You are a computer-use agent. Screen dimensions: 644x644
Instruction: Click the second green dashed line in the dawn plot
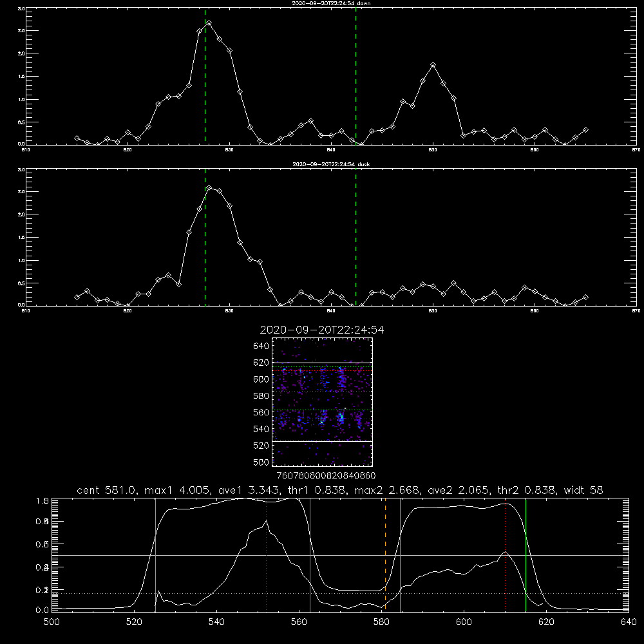click(x=355, y=77)
